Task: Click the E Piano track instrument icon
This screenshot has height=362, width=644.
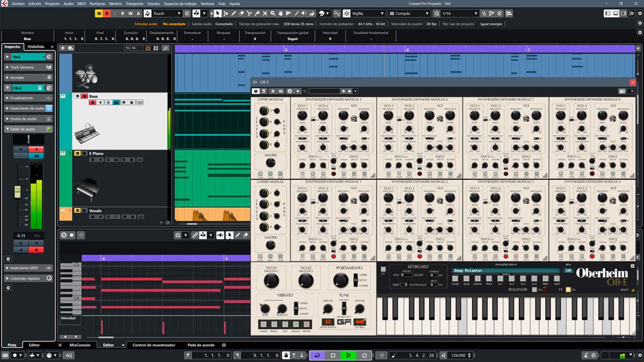Action: click(x=63, y=153)
